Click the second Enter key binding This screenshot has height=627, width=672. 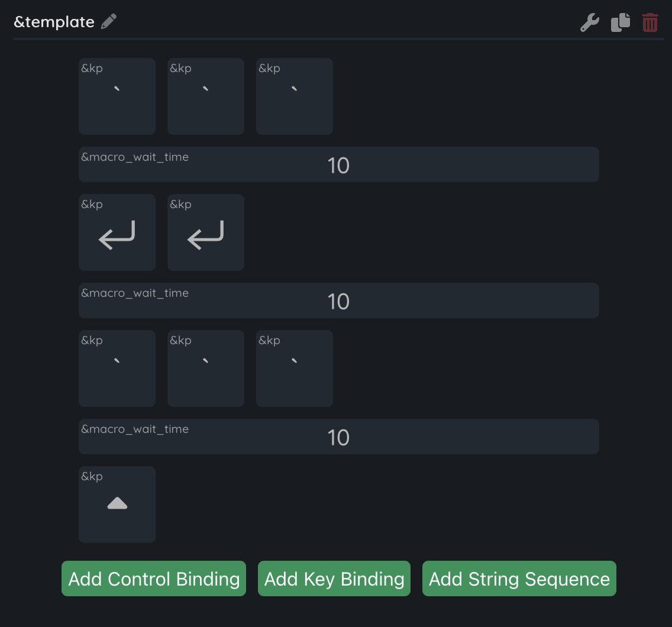pos(206,232)
